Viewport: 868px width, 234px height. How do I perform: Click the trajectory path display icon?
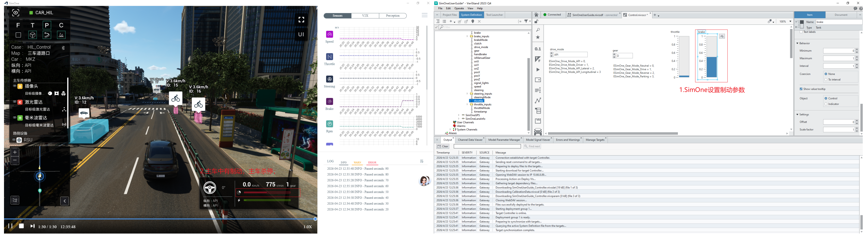click(47, 35)
